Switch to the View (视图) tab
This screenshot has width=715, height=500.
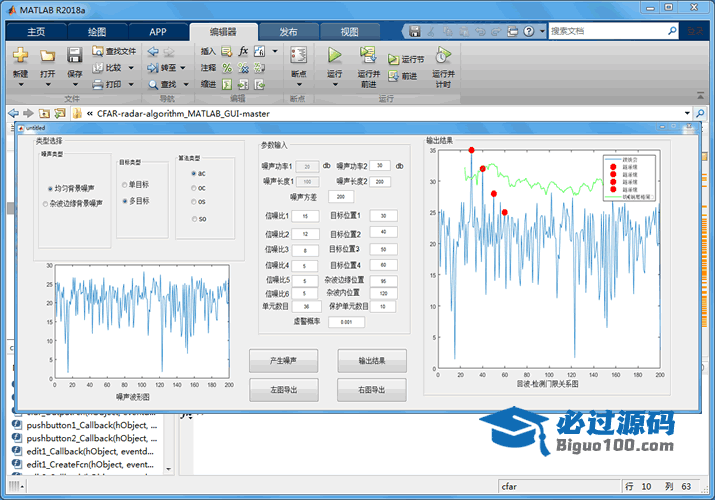pos(350,31)
